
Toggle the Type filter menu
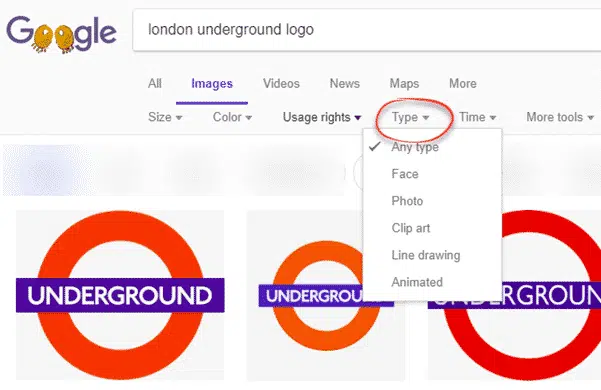click(410, 117)
